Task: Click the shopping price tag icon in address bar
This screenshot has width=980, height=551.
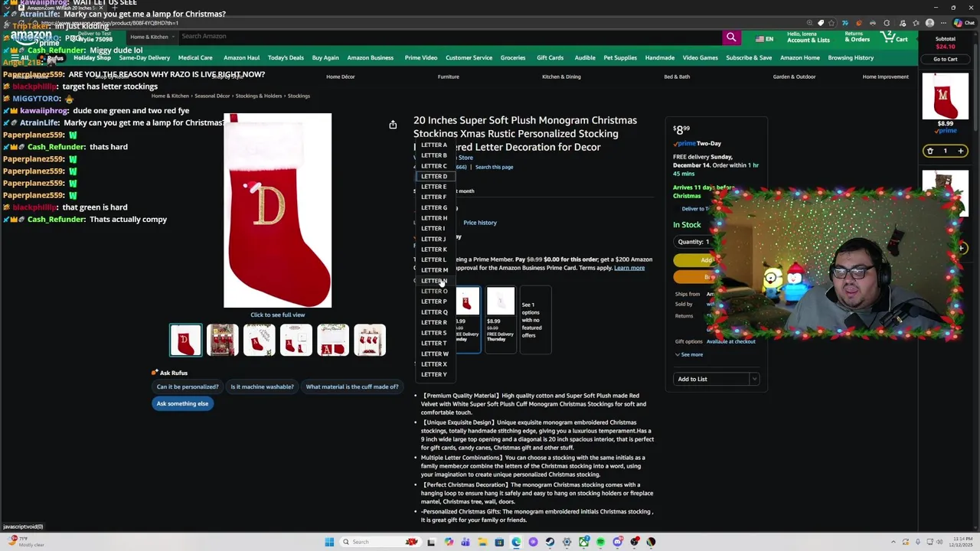Action: coord(821,23)
